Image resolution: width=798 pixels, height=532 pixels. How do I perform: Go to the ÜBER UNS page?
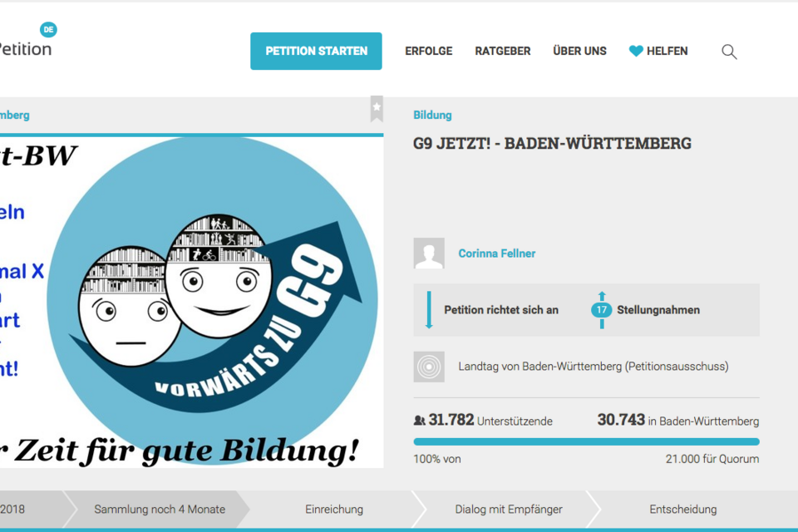[579, 51]
